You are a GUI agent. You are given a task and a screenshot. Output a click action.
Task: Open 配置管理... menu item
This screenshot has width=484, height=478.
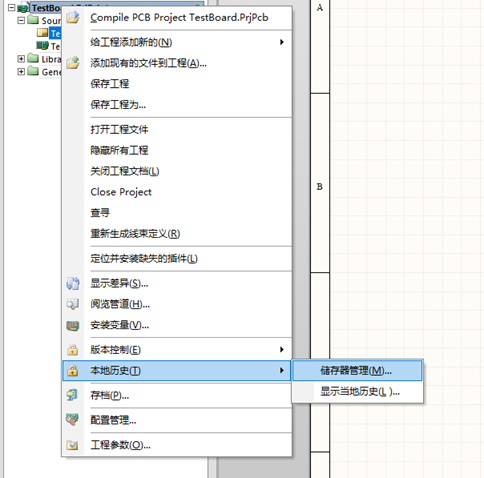click(177, 420)
